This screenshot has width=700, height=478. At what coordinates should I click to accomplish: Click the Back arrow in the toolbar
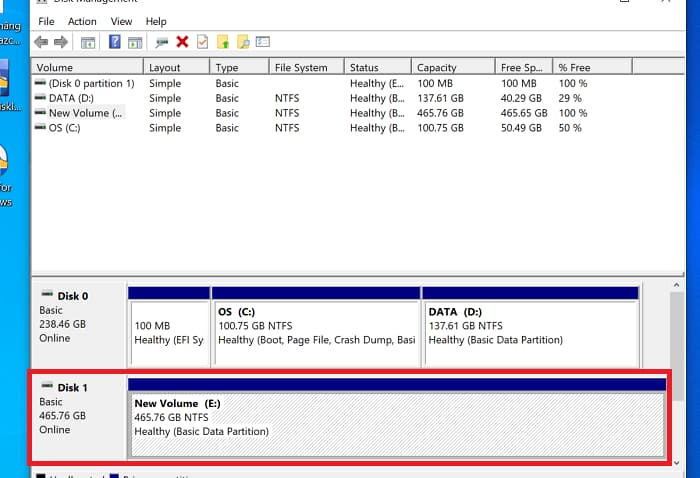pyautogui.click(x=41, y=42)
